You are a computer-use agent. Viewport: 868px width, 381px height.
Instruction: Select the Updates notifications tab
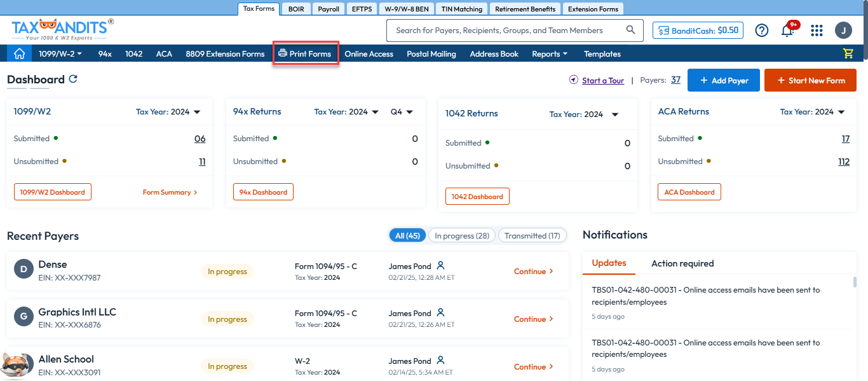click(x=609, y=263)
